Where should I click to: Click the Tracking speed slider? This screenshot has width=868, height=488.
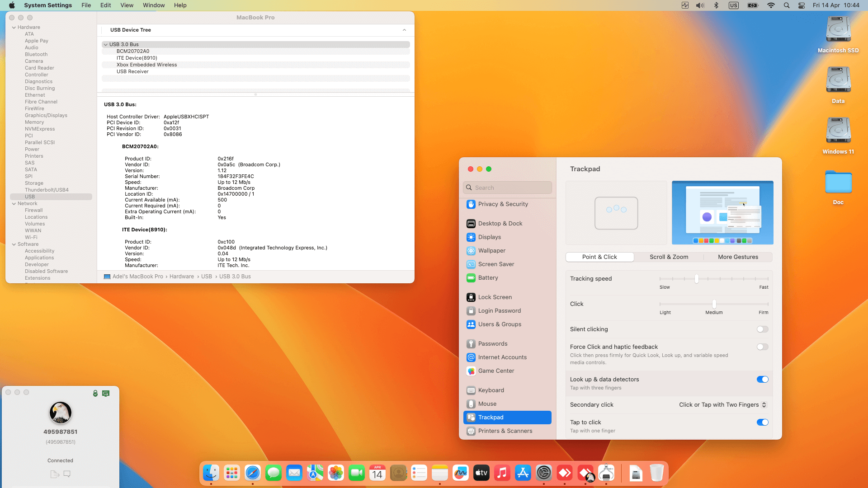coord(696,279)
